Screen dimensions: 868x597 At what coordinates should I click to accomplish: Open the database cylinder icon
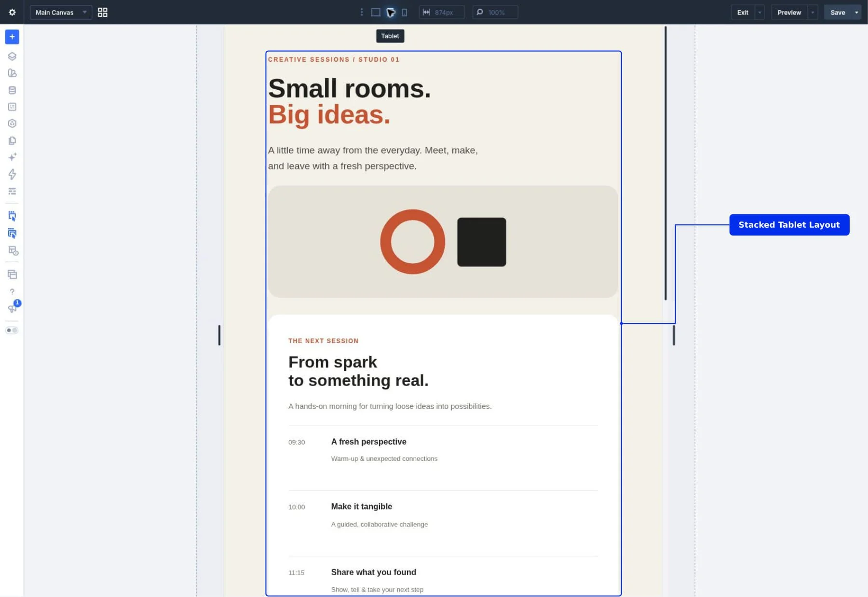pyautogui.click(x=12, y=90)
